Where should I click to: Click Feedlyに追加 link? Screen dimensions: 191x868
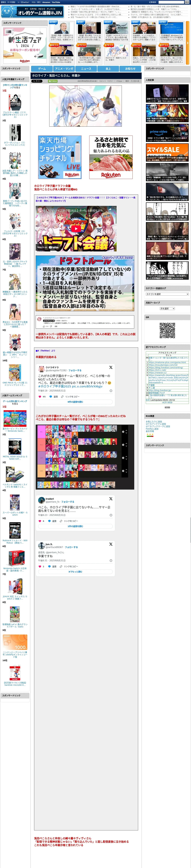click(x=152, y=429)
